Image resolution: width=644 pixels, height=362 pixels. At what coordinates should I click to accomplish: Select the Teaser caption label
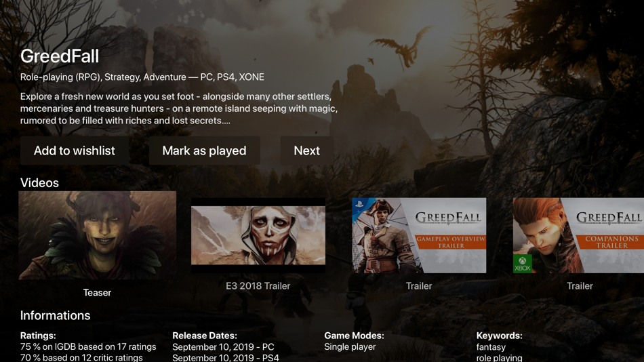[x=97, y=293]
